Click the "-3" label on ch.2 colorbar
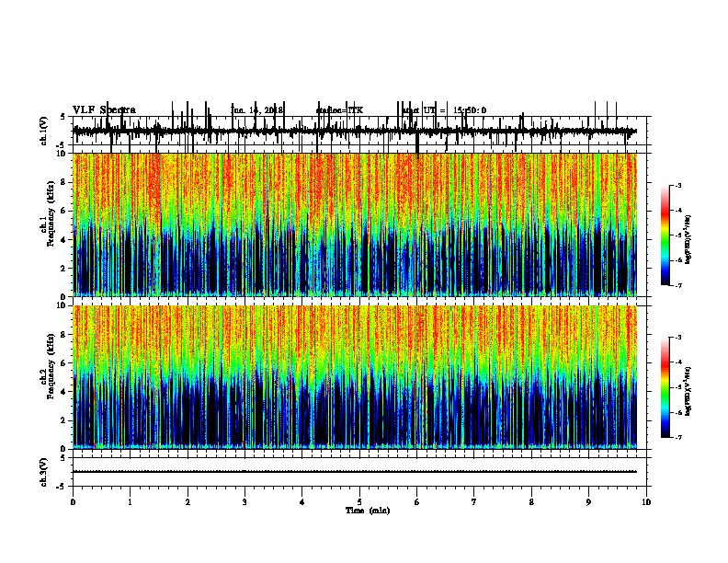Screen dimensions: 728x563 click(677, 338)
